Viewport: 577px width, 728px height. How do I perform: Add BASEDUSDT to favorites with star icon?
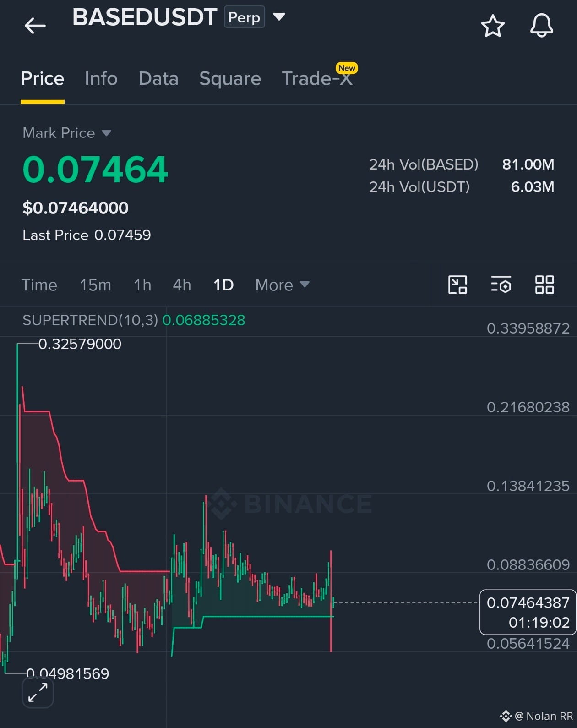tap(493, 26)
